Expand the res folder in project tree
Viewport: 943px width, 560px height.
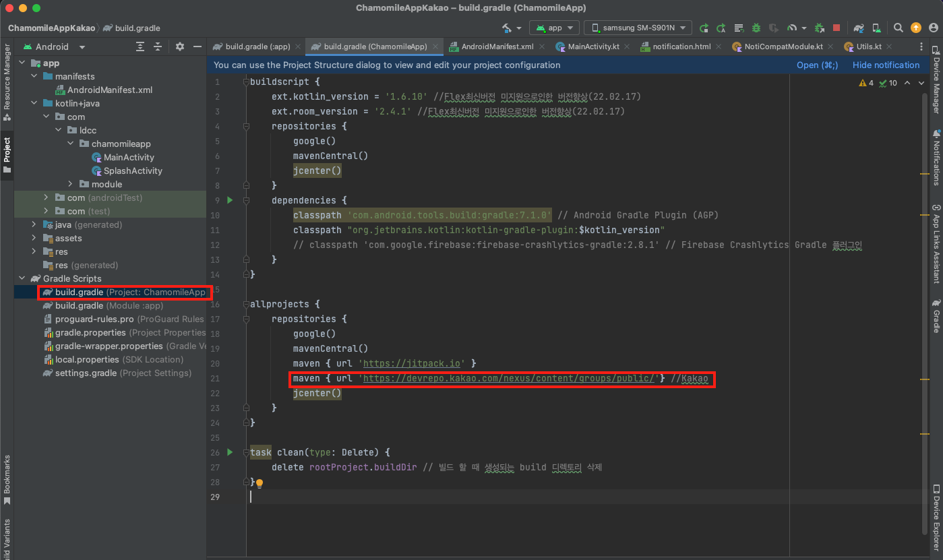pos(34,251)
